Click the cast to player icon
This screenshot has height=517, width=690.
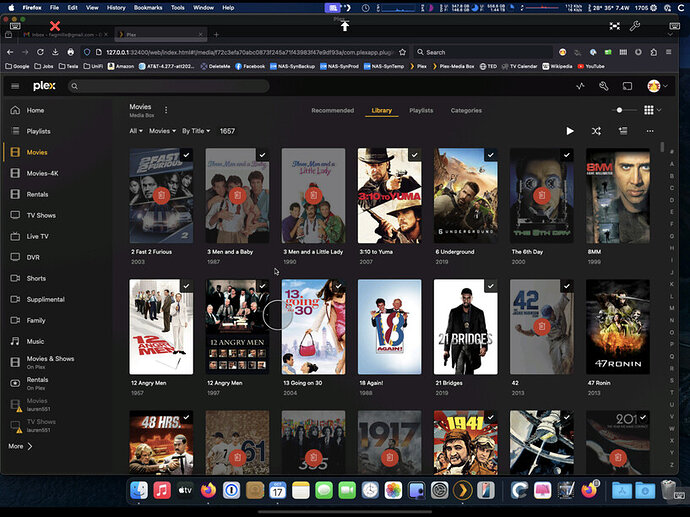[x=627, y=86]
